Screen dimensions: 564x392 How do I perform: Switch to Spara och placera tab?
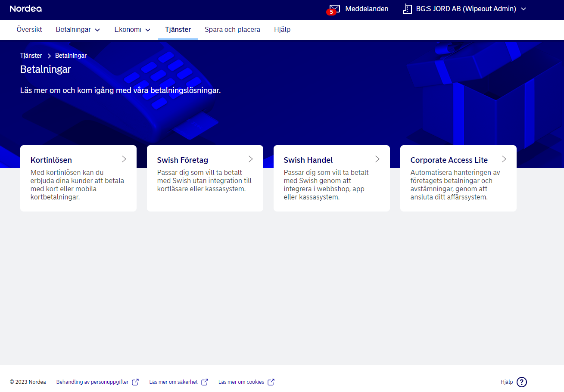233,30
